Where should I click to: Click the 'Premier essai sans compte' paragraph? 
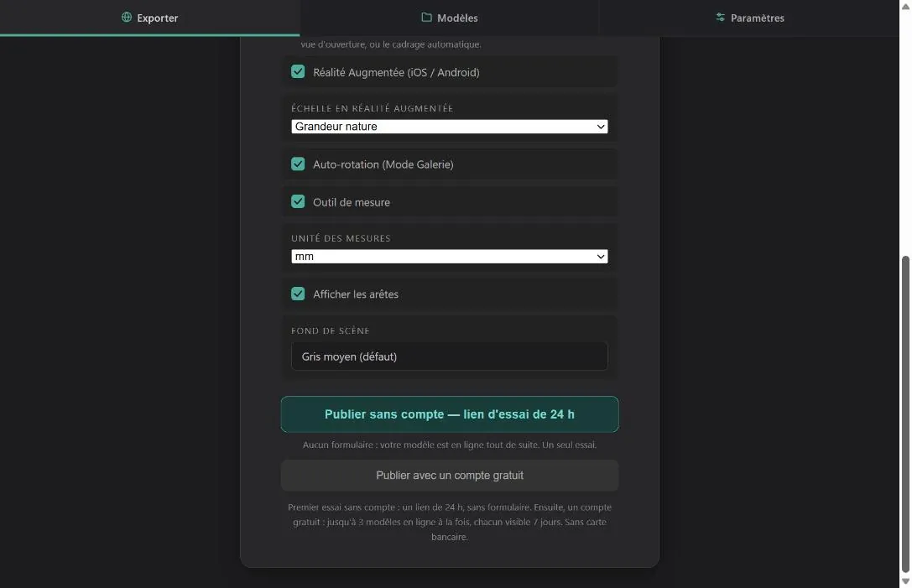click(x=450, y=522)
